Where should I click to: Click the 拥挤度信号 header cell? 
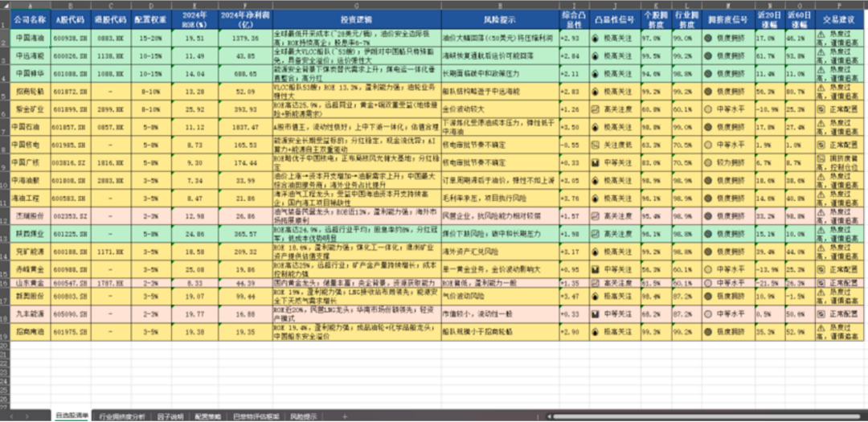click(x=727, y=19)
